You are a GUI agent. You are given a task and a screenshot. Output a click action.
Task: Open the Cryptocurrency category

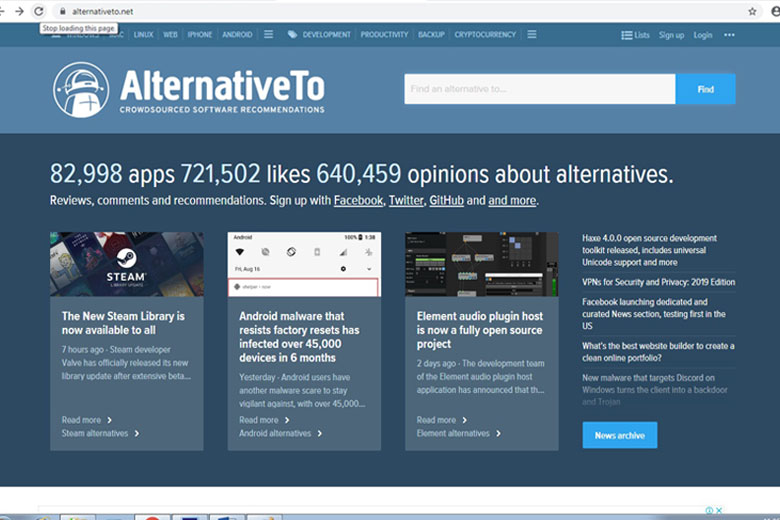(x=485, y=34)
